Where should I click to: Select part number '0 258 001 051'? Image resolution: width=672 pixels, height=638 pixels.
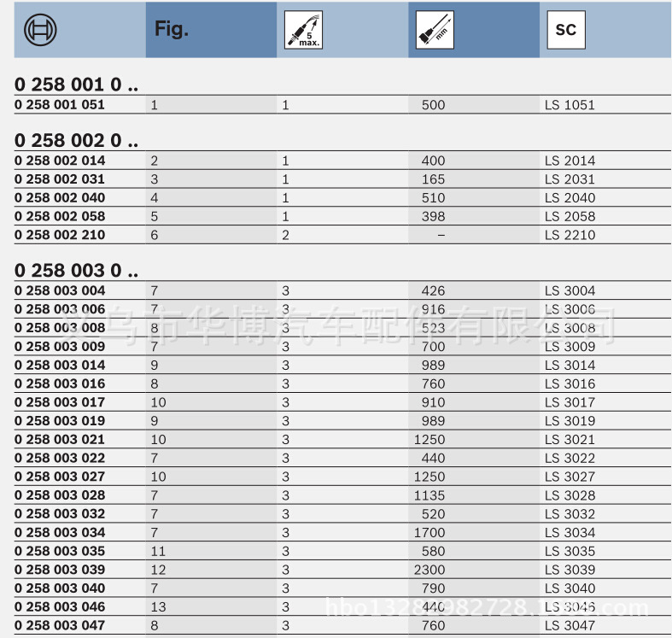(60, 104)
